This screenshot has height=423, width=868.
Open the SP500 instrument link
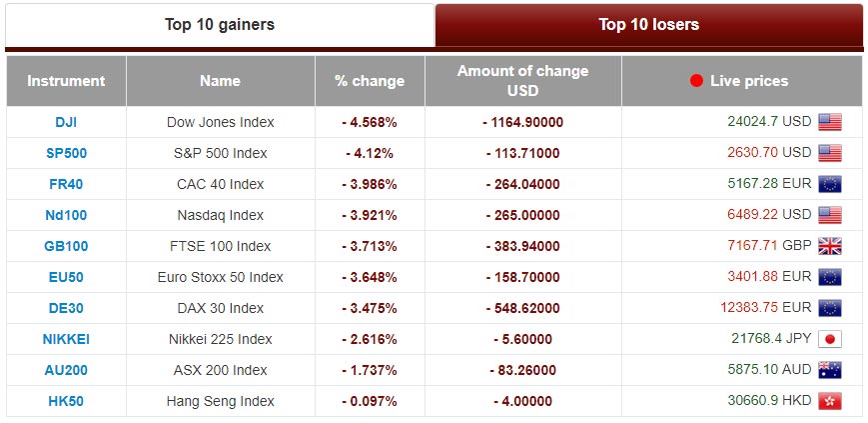[x=66, y=153]
